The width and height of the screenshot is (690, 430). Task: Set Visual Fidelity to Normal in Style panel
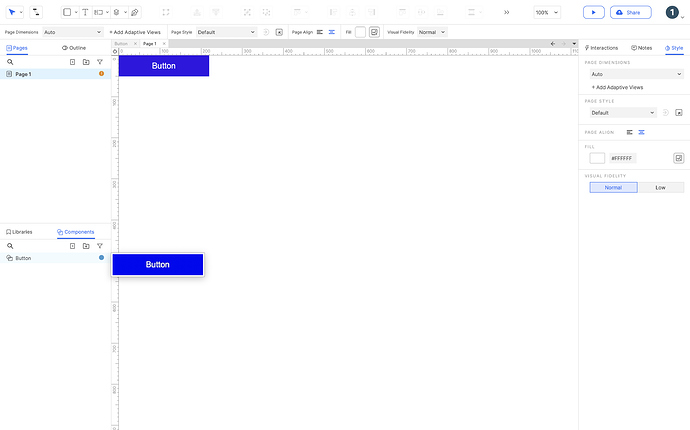613,187
